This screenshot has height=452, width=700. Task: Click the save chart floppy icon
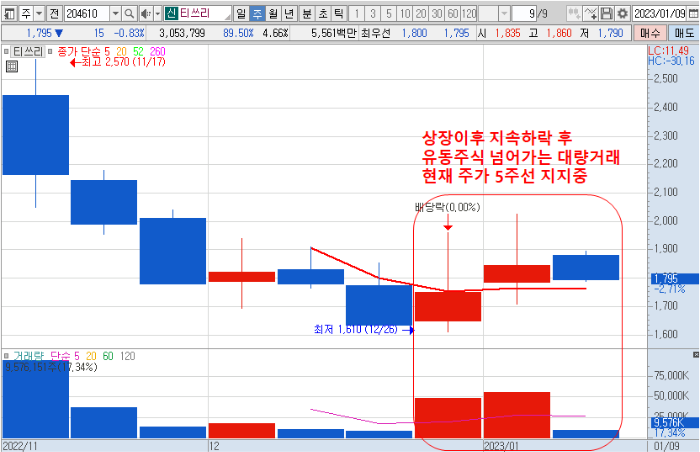(606, 14)
